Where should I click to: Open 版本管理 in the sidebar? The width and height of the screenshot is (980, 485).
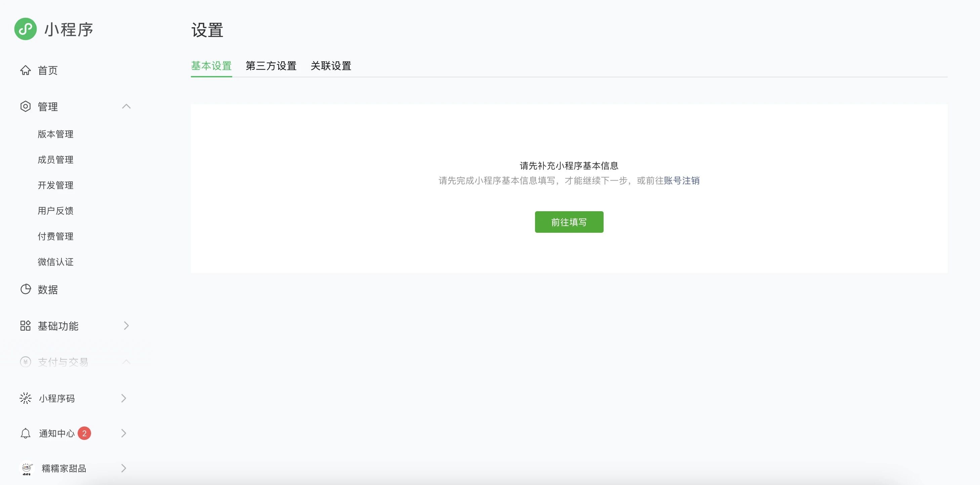click(55, 134)
